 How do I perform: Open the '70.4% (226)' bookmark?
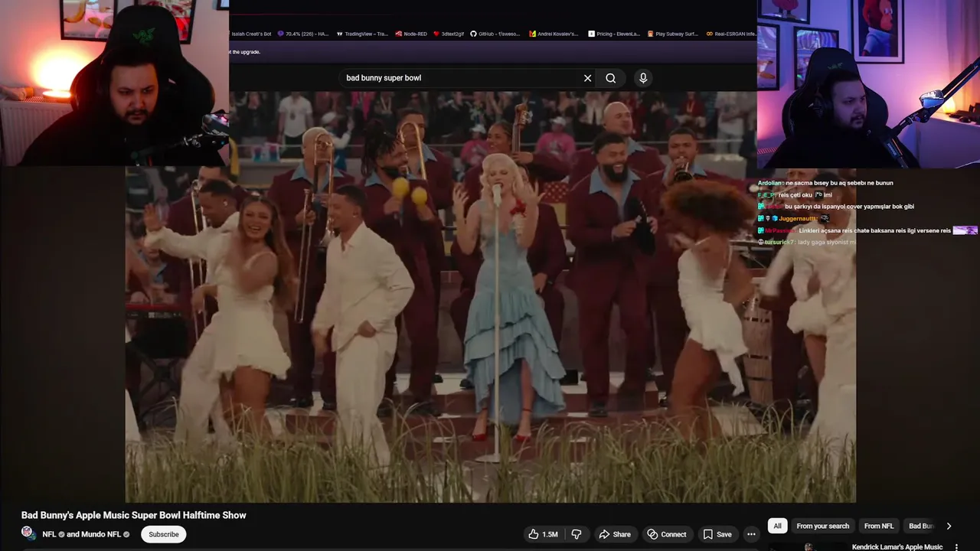point(303,34)
